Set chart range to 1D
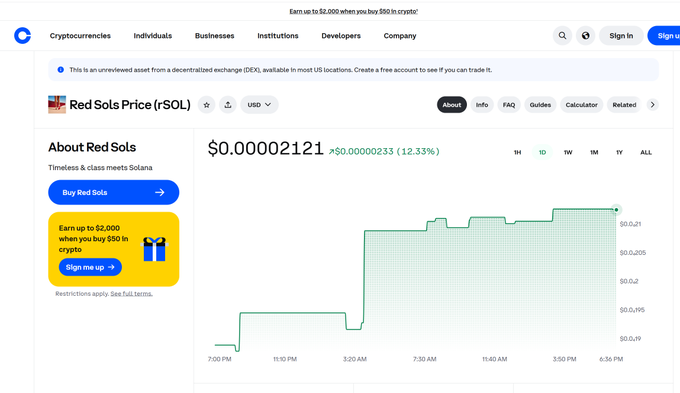The width and height of the screenshot is (680, 393). [x=542, y=152]
